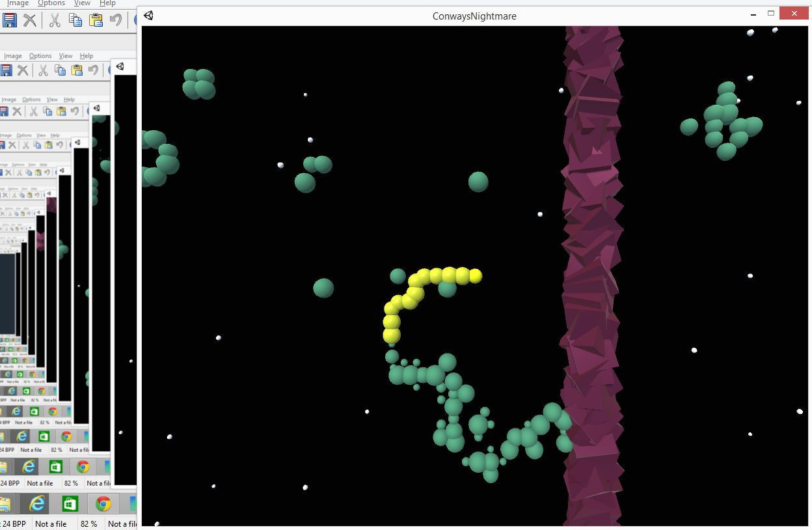Click the Save icon in the topmost toolbar

(x=8, y=20)
